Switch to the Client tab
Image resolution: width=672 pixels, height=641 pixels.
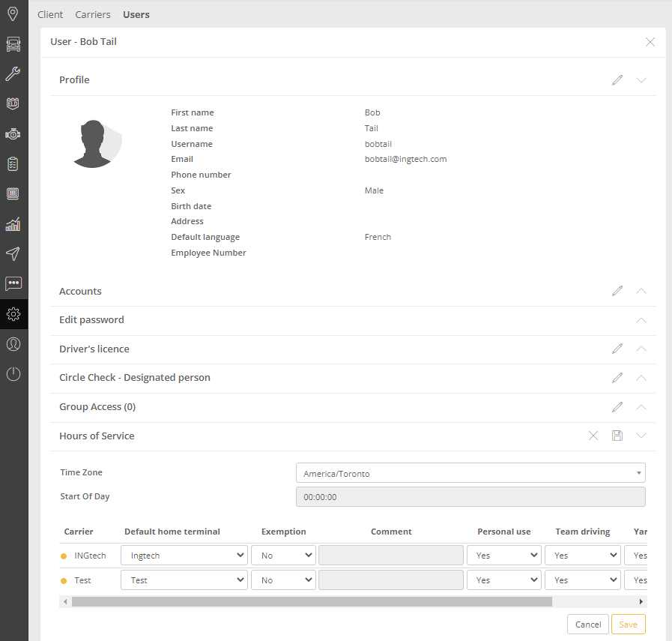pyautogui.click(x=50, y=14)
